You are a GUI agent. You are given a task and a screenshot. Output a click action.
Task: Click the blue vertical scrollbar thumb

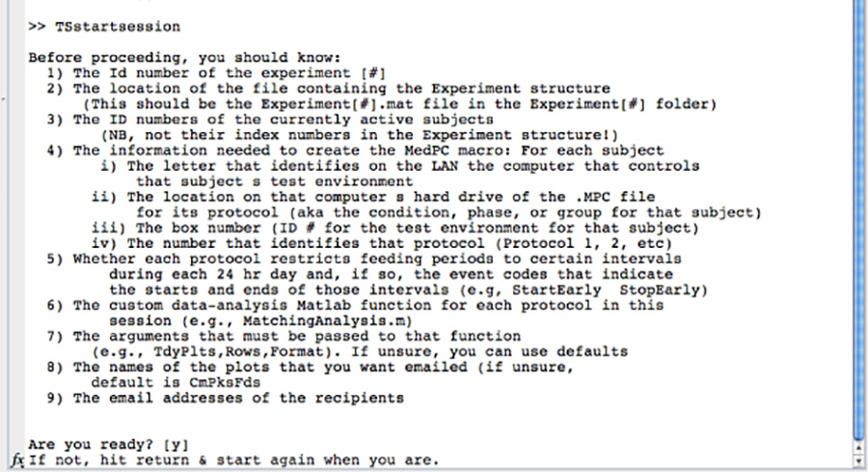click(858, 222)
